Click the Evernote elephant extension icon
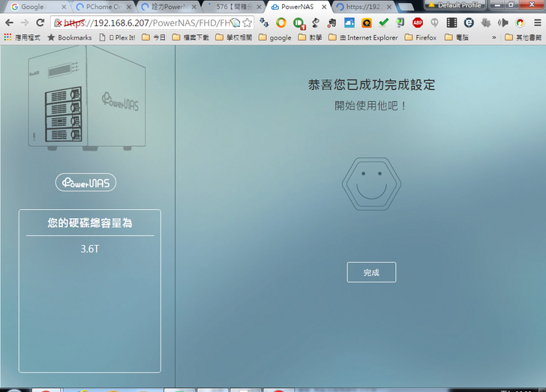 (x=332, y=23)
